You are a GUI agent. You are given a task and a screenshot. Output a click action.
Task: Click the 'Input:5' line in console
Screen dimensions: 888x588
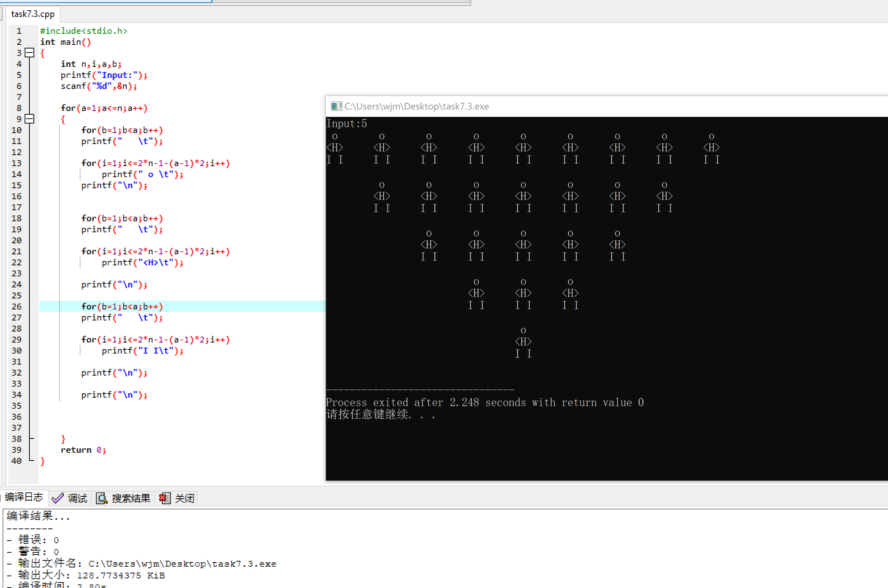click(x=347, y=123)
